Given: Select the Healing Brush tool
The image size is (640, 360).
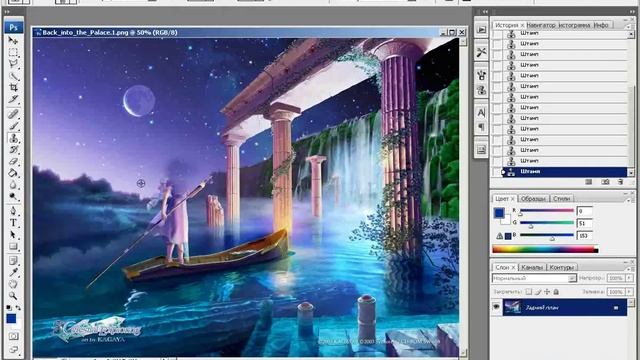Looking at the screenshot, I should 13,114.
